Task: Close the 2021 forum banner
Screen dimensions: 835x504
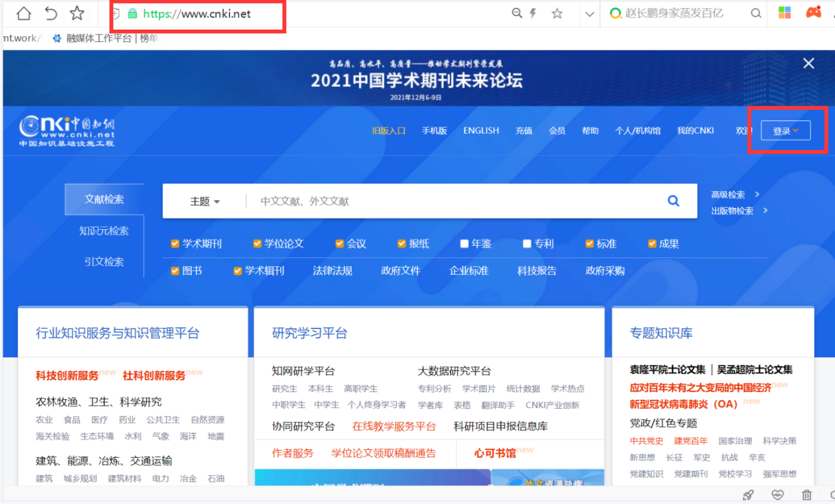Action: pyautogui.click(x=809, y=63)
